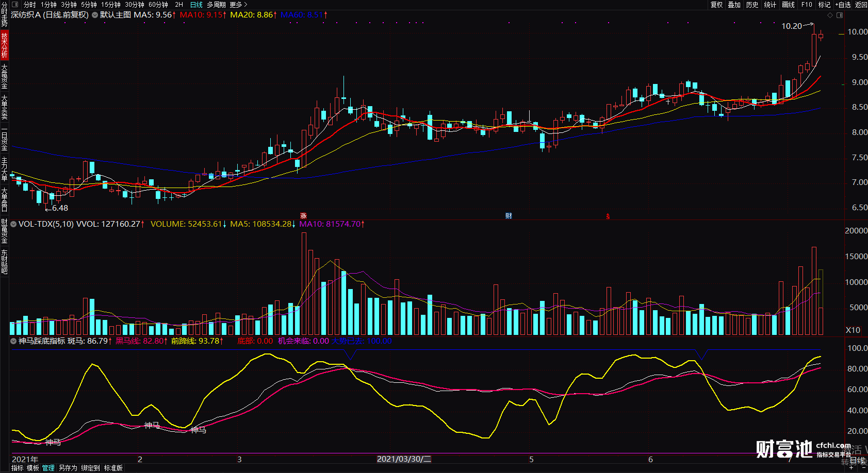Open the F10 company info
868x473 pixels.
(x=807, y=5)
